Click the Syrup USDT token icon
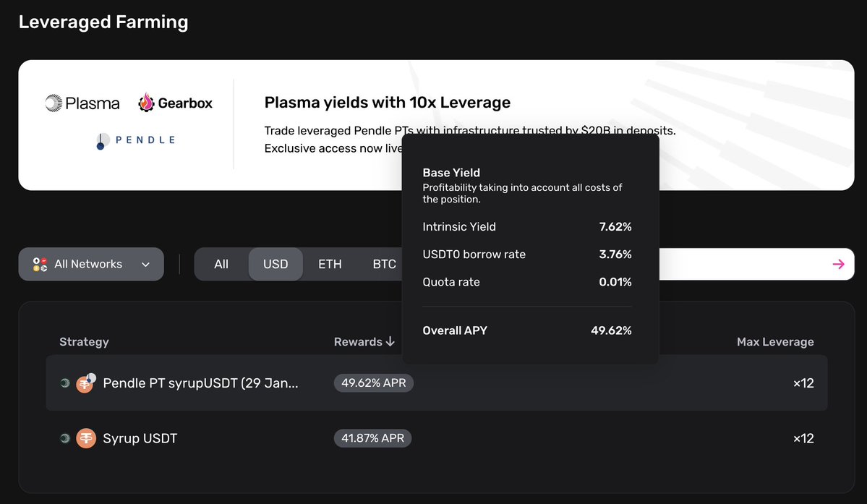 (x=86, y=438)
